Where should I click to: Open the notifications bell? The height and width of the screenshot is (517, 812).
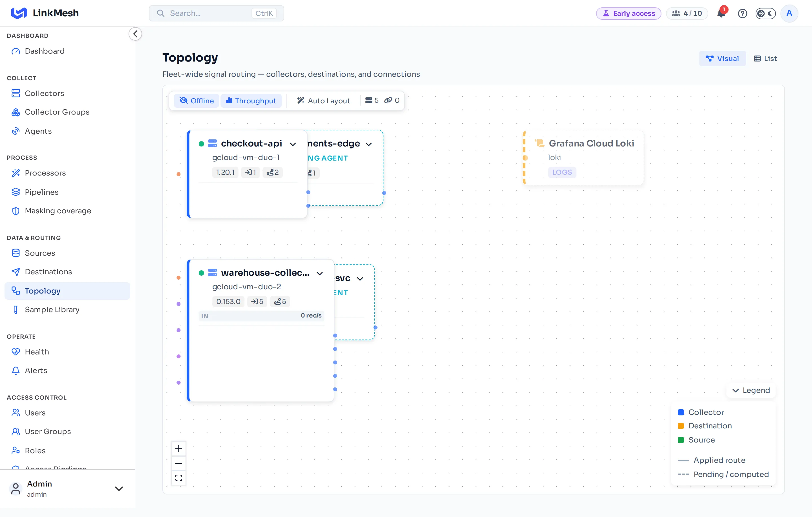click(x=721, y=14)
